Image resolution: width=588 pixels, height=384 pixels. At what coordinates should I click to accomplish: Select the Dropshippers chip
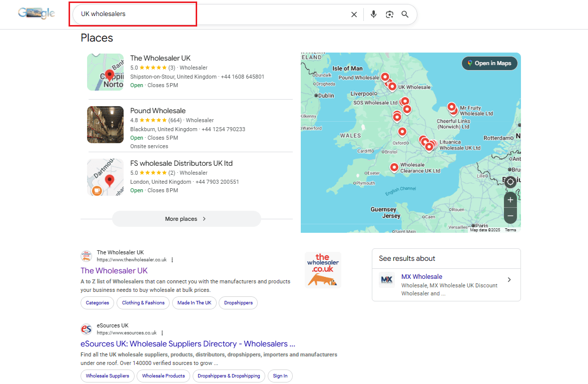click(238, 303)
